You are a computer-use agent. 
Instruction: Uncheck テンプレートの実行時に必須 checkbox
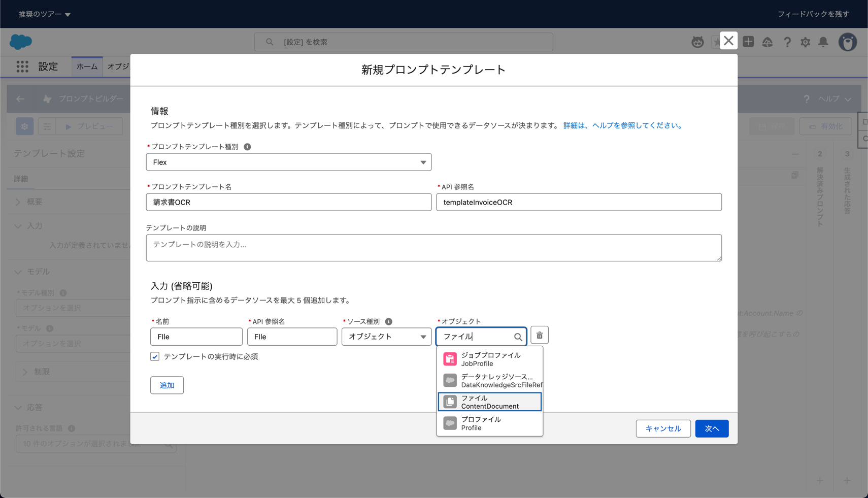(155, 357)
